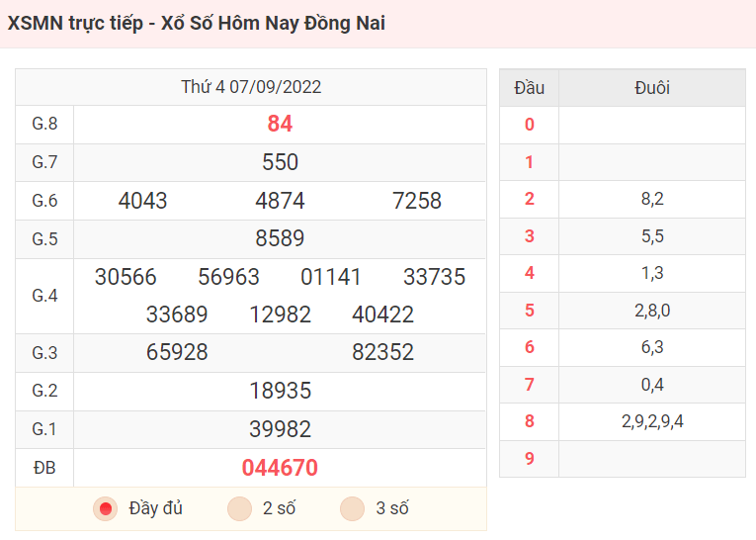This screenshot has width=756, height=540.
Task: Click the G.6 number 4043
Action: [x=142, y=201]
